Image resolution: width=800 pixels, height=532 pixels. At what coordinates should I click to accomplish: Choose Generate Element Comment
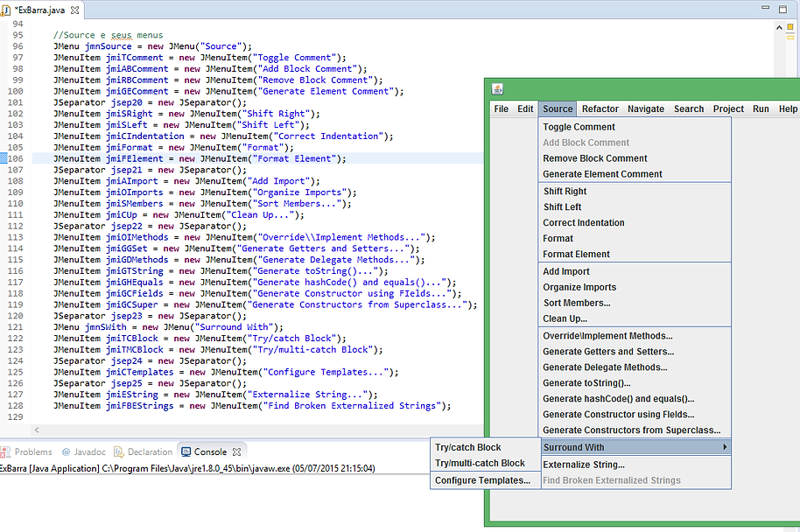(x=635, y=174)
